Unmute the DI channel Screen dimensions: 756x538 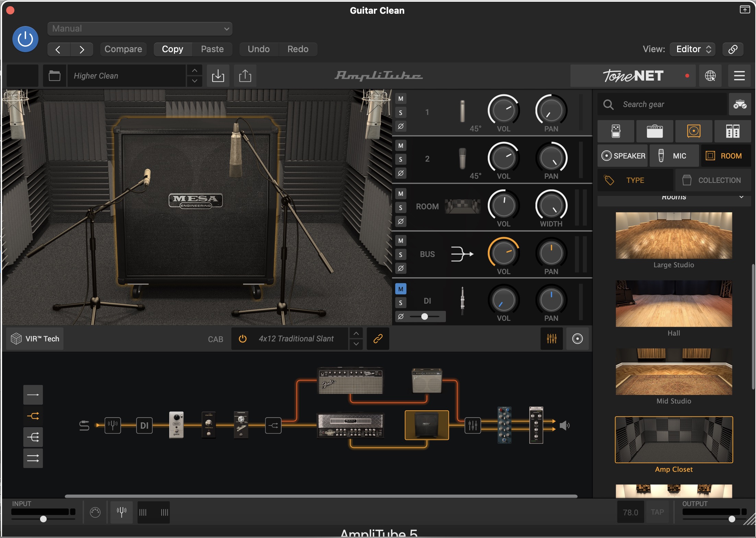click(401, 289)
